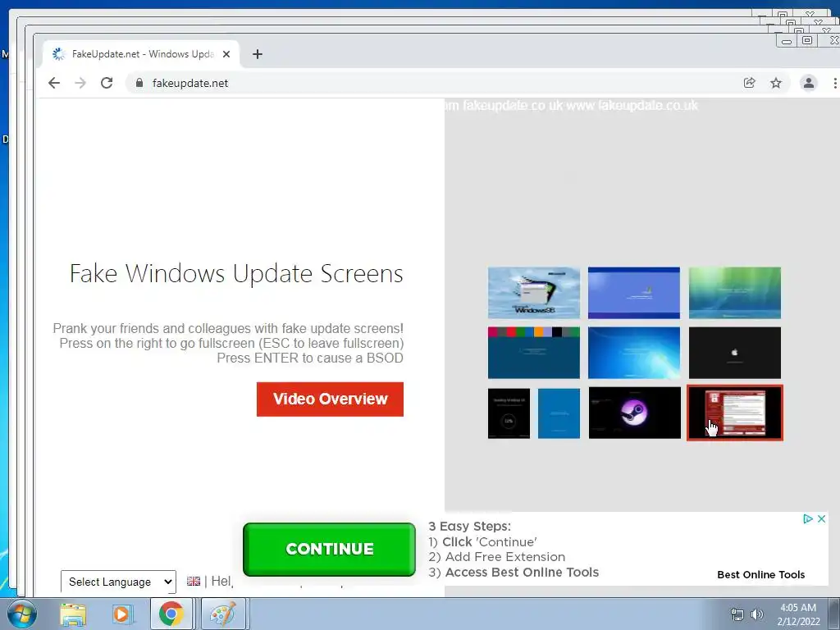
Task: Maximize the front Chrome window
Action: 807,40
